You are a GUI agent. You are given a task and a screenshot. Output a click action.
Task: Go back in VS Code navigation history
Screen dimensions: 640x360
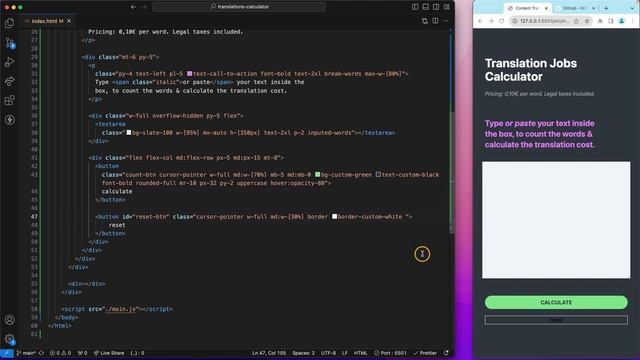click(x=133, y=7)
